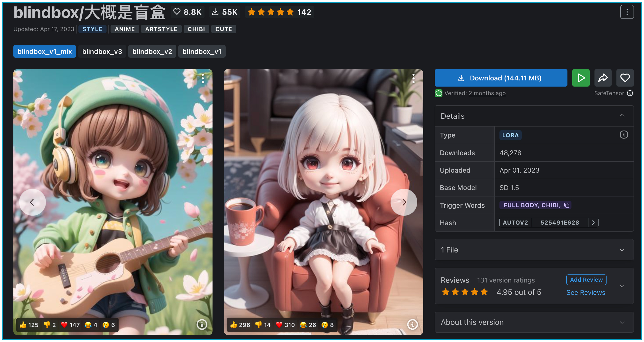Screen dimensions: 644x342
Task: Show info for the white-haired girl image
Action: 412,325
